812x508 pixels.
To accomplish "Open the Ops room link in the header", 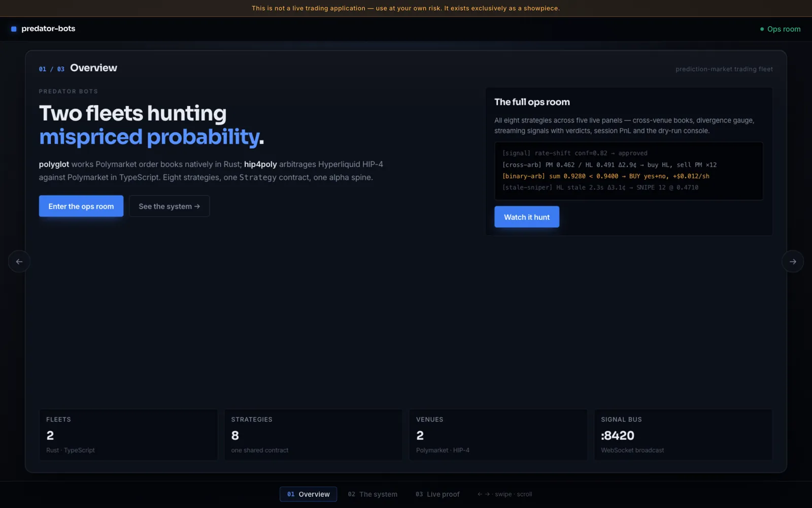I will (x=780, y=29).
